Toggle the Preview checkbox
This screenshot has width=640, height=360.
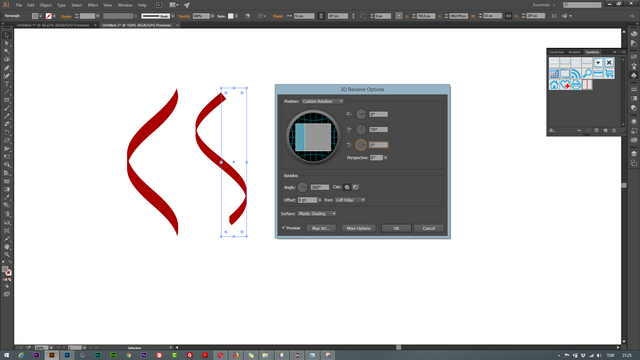[284, 228]
